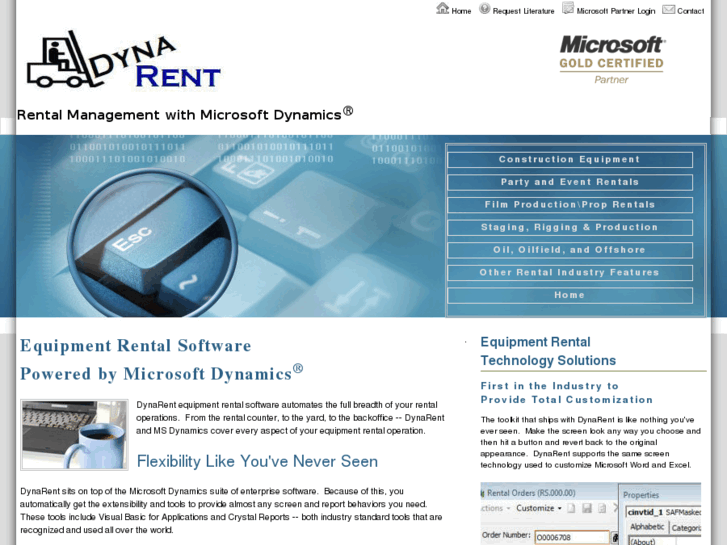The image size is (727, 545).
Task: Select Staging, Rigging & Production menu item
Action: pyautogui.click(x=570, y=227)
